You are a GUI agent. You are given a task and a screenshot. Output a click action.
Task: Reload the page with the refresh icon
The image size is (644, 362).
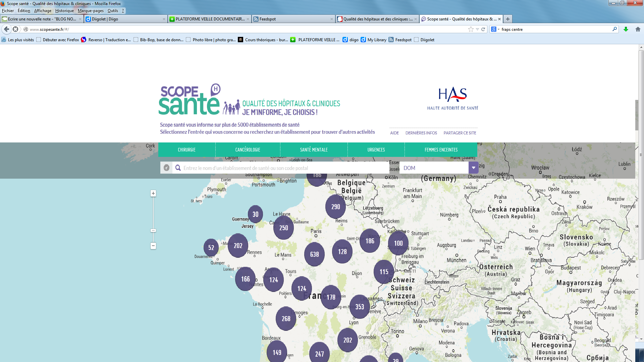coord(483,29)
